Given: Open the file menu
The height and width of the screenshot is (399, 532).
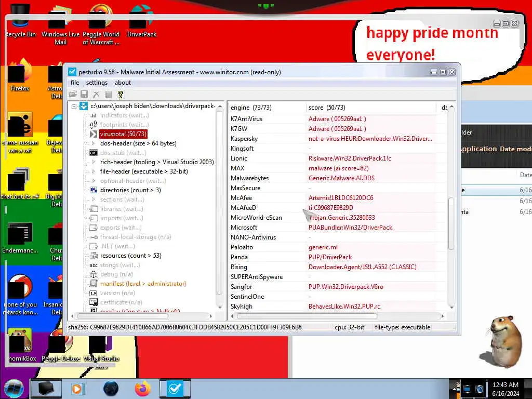Looking at the screenshot, I should tap(75, 83).
